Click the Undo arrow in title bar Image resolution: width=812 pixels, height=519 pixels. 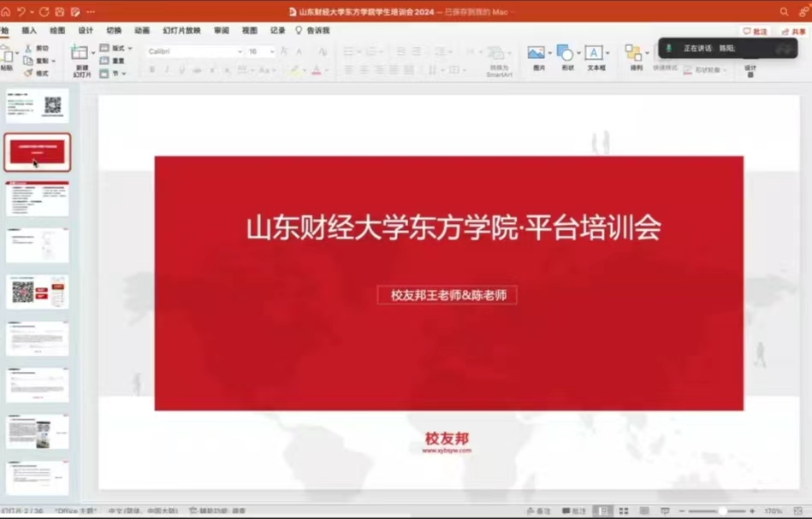[21, 12]
